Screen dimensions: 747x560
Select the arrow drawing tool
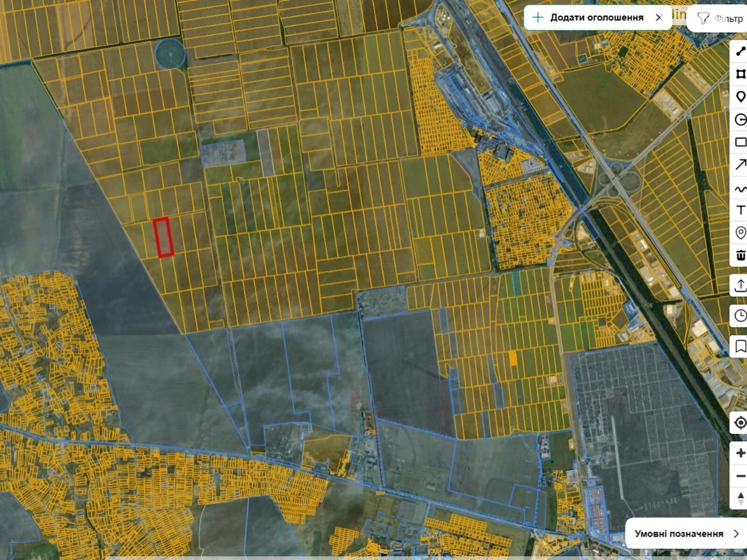click(x=740, y=165)
